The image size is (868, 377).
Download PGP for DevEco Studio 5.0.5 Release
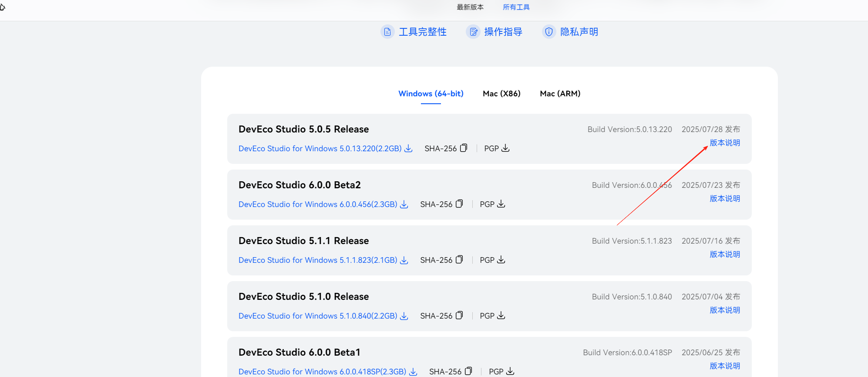point(505,148)
